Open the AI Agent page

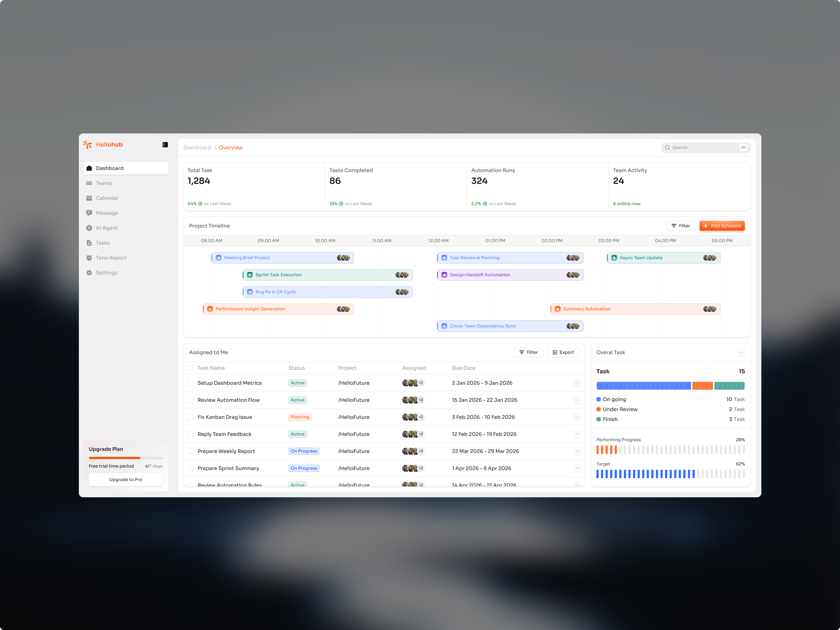click(126, 228)
